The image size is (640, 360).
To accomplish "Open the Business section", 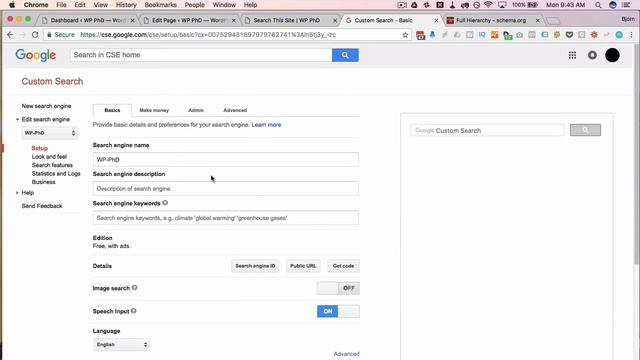I will coord(43,182).
